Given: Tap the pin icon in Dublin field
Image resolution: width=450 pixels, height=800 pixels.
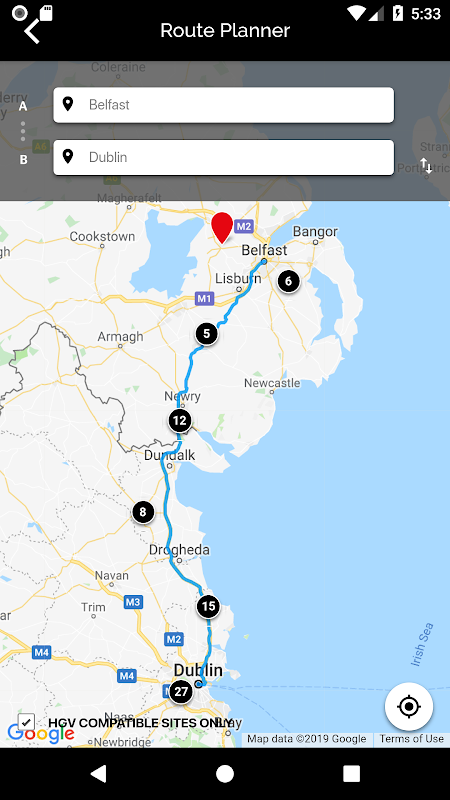Looking at the screenshot, I should click(67, 157).
